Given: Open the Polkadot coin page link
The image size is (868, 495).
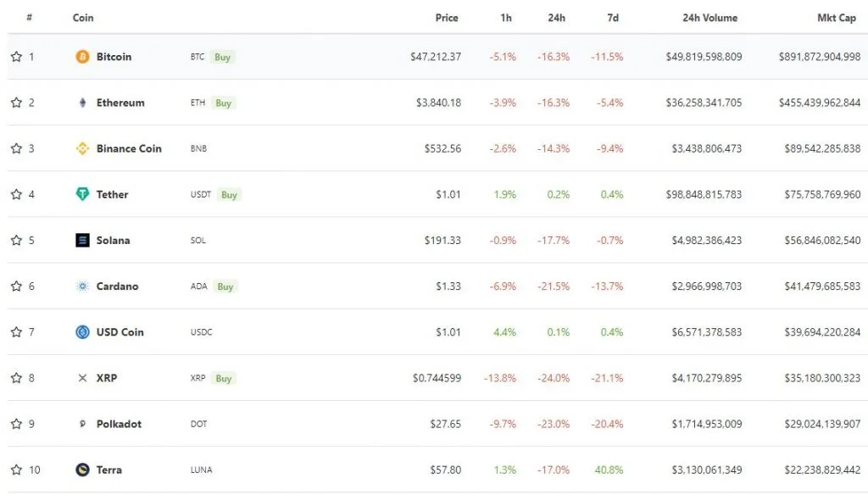Looking at the screenshot, I should point(119,424).
